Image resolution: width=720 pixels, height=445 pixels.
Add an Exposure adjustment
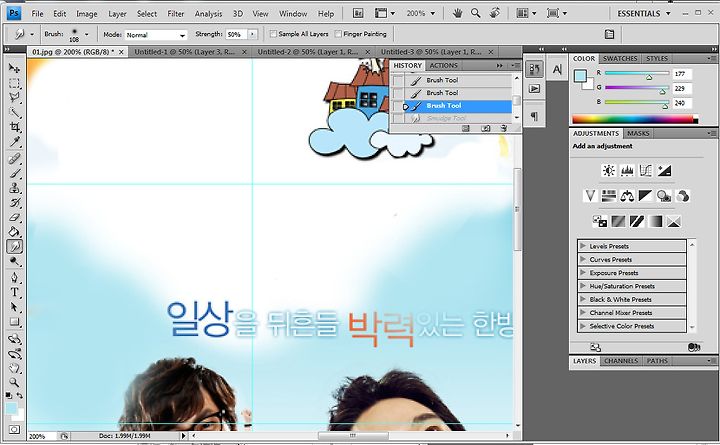[664, 171]
